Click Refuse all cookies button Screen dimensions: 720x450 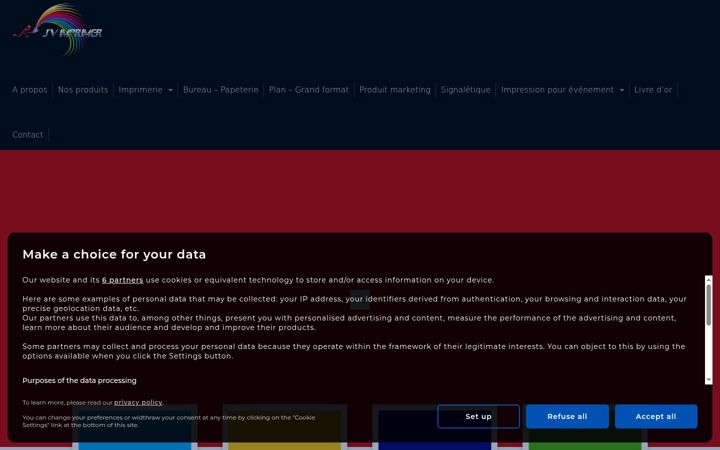pyautogui.click(x=568, y=416)
